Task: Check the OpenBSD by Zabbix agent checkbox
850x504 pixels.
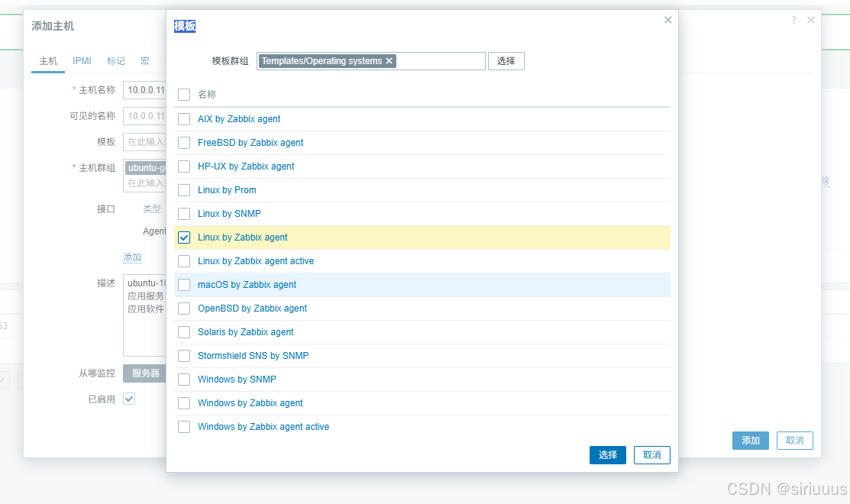Action: (x=184, y=309)
